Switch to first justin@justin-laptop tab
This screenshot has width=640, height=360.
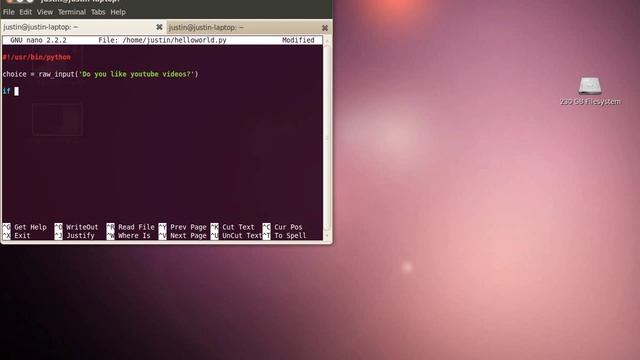coord(83,27)
